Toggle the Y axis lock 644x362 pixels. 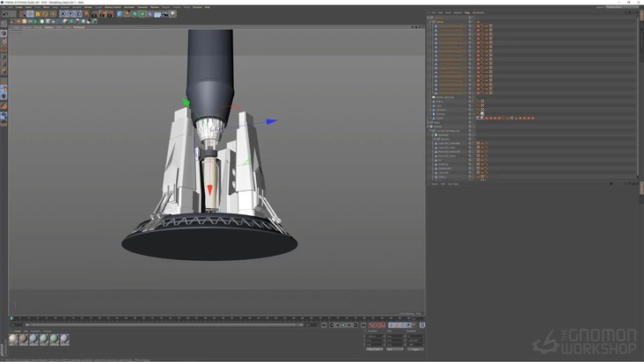click(70, 14)
